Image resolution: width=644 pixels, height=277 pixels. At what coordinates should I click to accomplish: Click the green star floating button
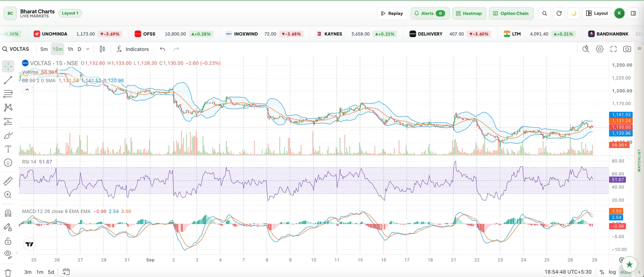tap(629, 264)
